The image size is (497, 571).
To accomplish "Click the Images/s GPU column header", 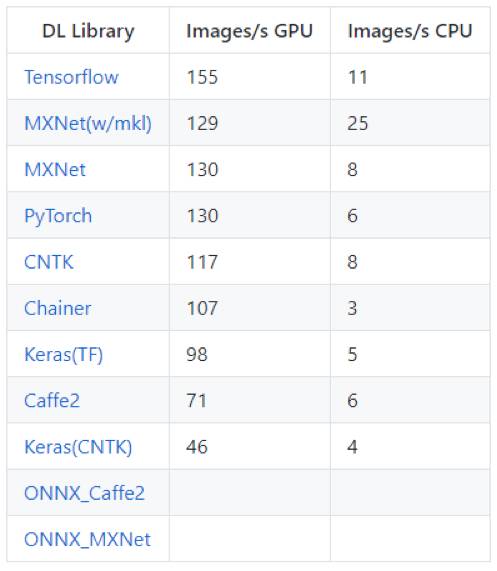I will click(x=249, y=31).
